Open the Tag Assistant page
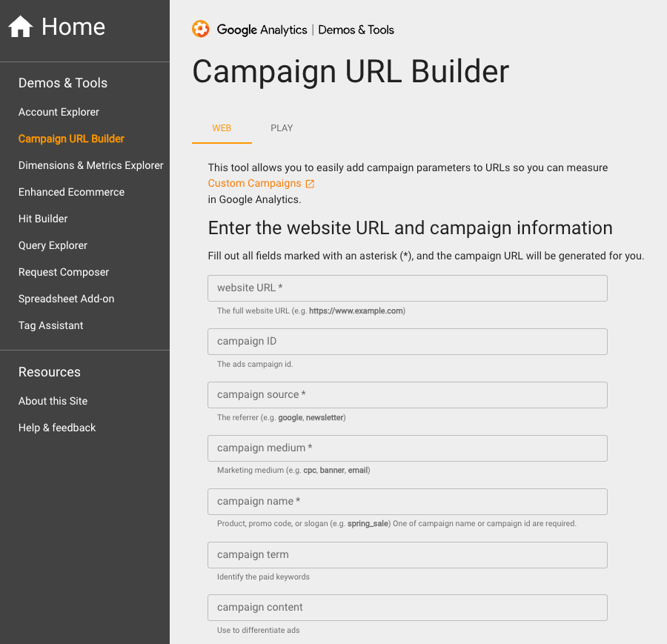The height and width of the screenshot is (644, 667). 50,325
